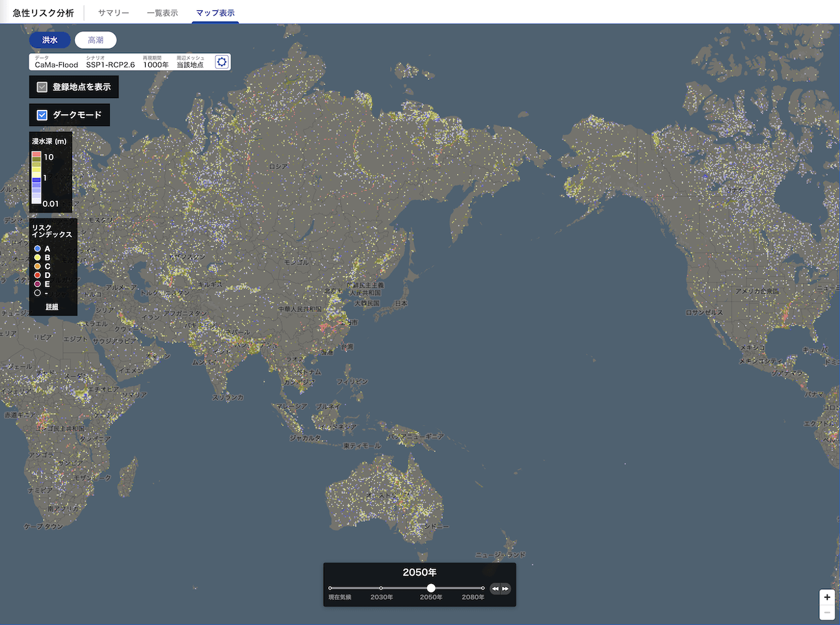840x625 pixels.
Task: Click the purple risk index E circle
Action: click(38, 284)
